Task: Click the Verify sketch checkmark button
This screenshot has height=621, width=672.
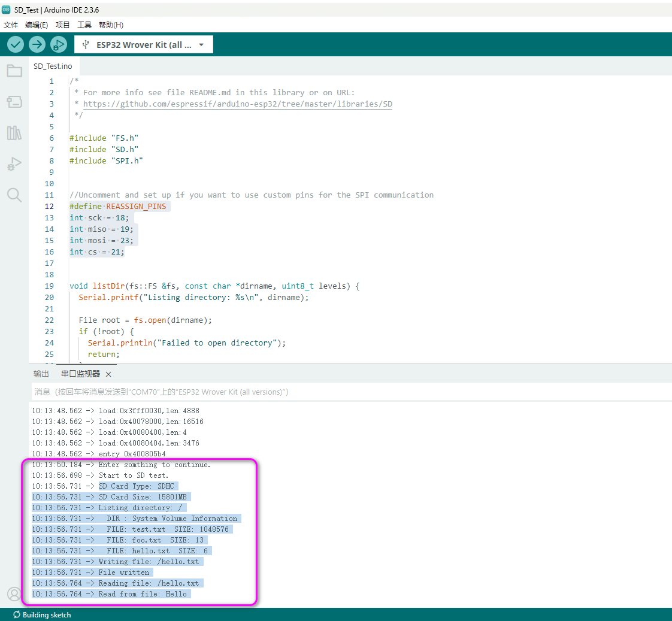Action: tap(16, 44)
